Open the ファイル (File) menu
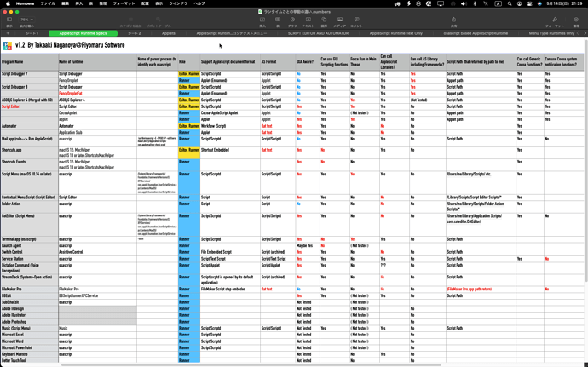588x367 pixels. point(48,3)
